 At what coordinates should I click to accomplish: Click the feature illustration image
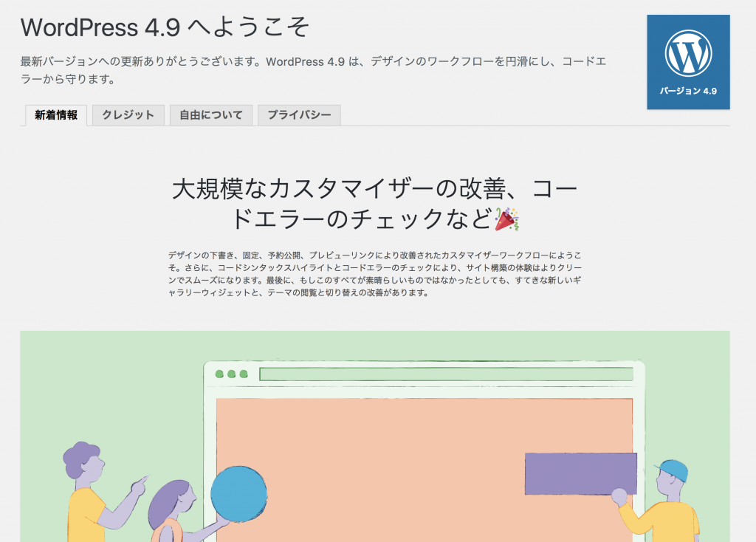click(378, 436)
